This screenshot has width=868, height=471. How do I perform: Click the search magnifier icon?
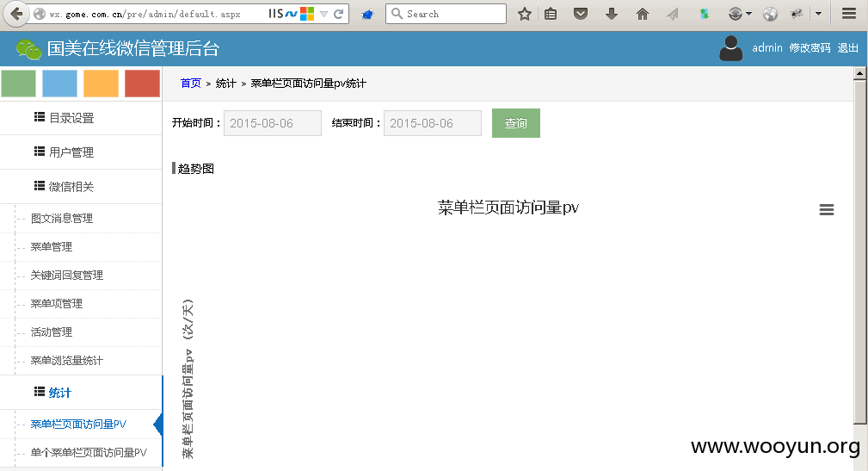point(397,14)
